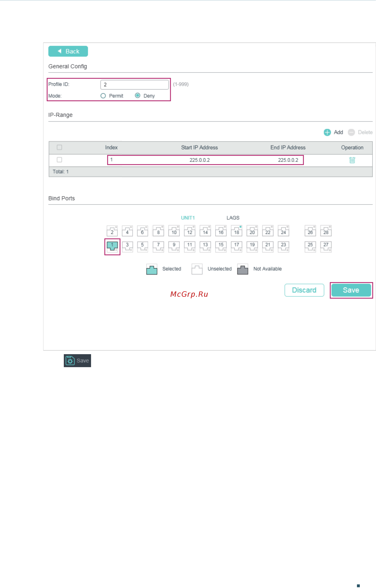Select port 12 in Bind Ports

click(190, 231)
